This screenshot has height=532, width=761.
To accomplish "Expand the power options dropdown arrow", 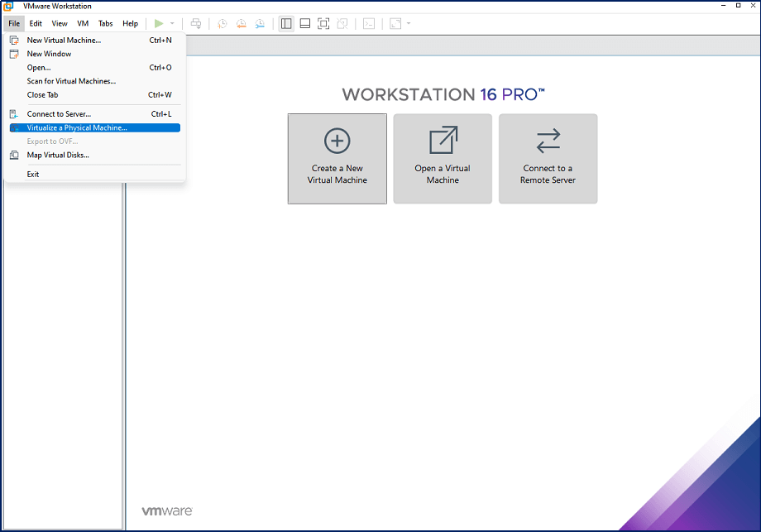I will tap(172, 24).
